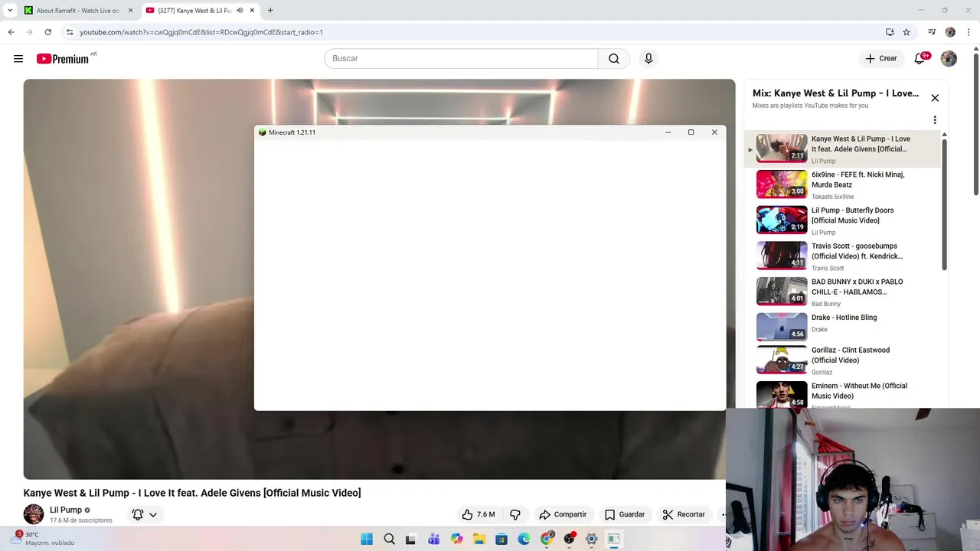Open site information icon in address bar
Viewport: 980px width, 551px height.
(x=70, y=32)
